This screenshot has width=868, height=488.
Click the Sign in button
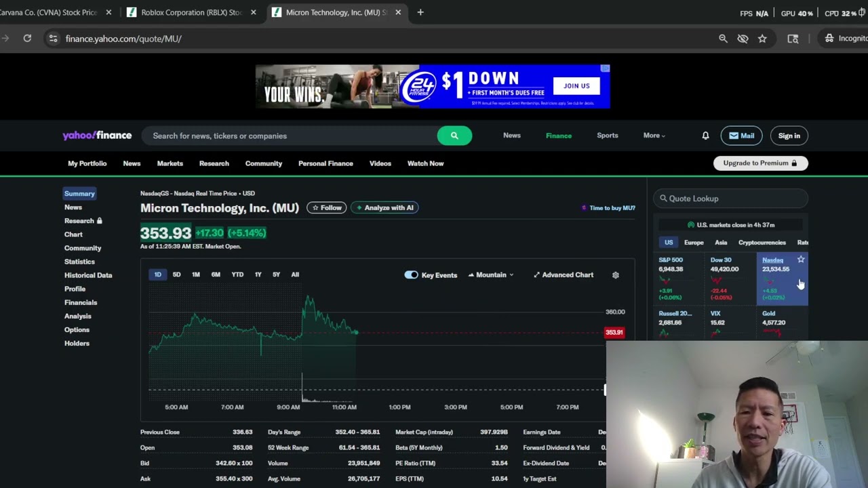click(x=789, y=136)
